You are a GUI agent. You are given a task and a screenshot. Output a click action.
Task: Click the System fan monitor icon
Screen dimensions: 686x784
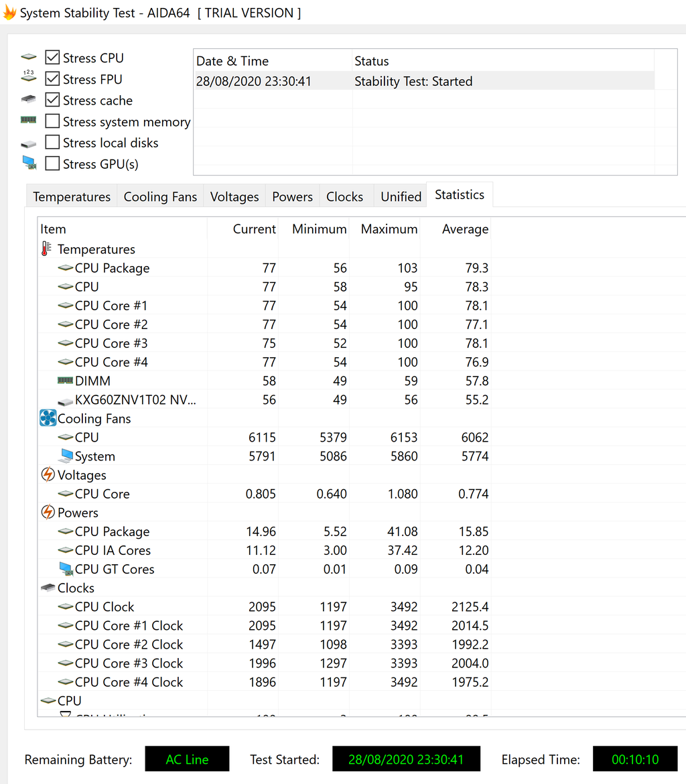click(66, 456)
